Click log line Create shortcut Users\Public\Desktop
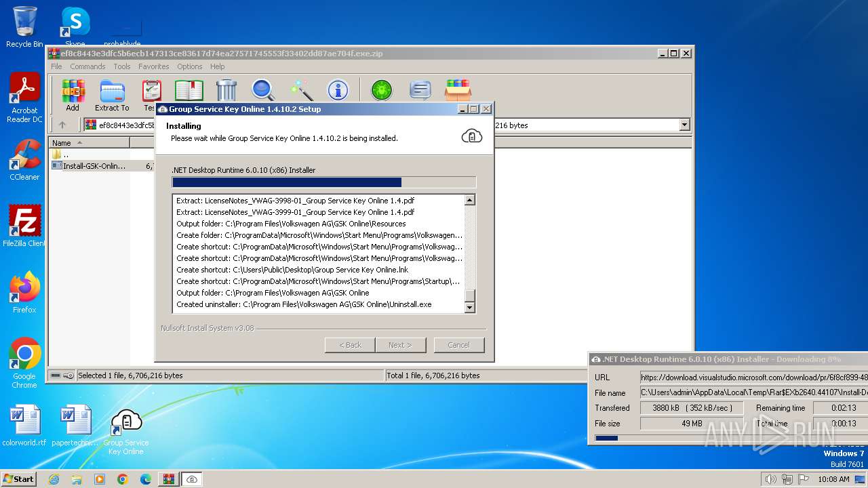 (293, 270)
